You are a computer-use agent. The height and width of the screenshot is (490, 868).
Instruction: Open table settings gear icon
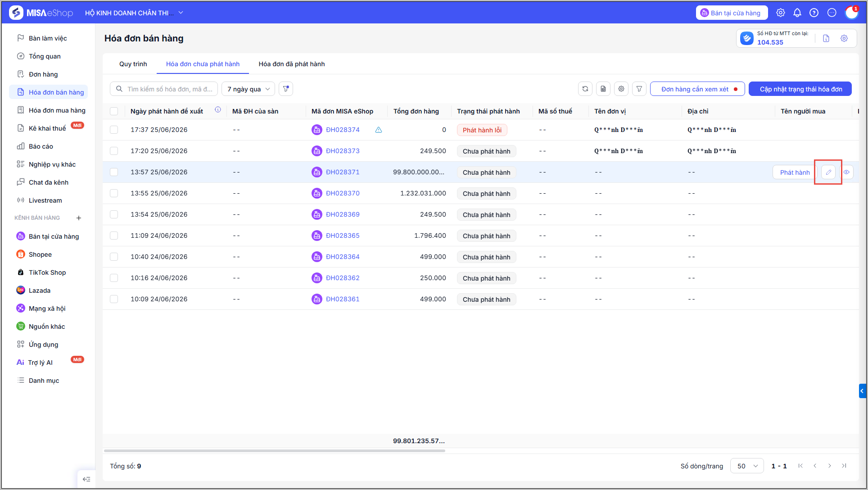click(x=621, y=89)
